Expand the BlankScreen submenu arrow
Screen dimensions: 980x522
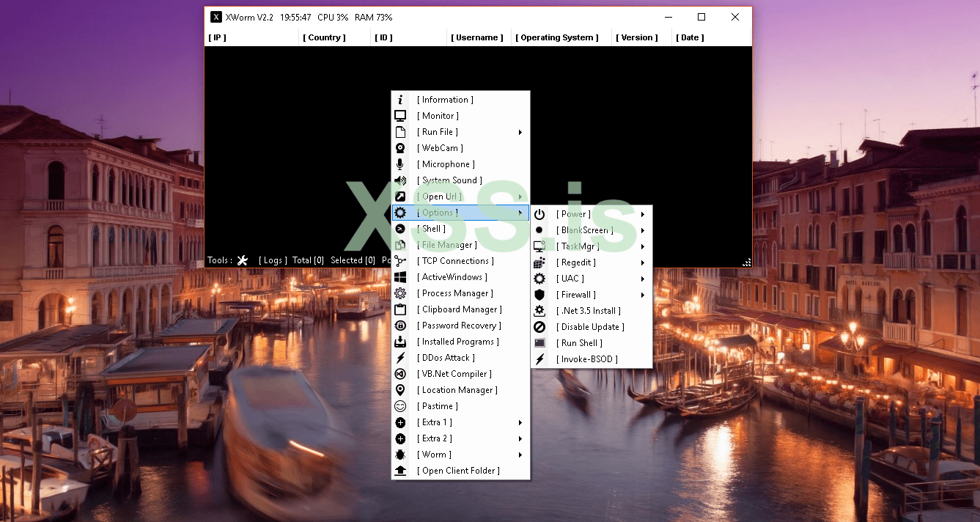click(x=643, y=230)
